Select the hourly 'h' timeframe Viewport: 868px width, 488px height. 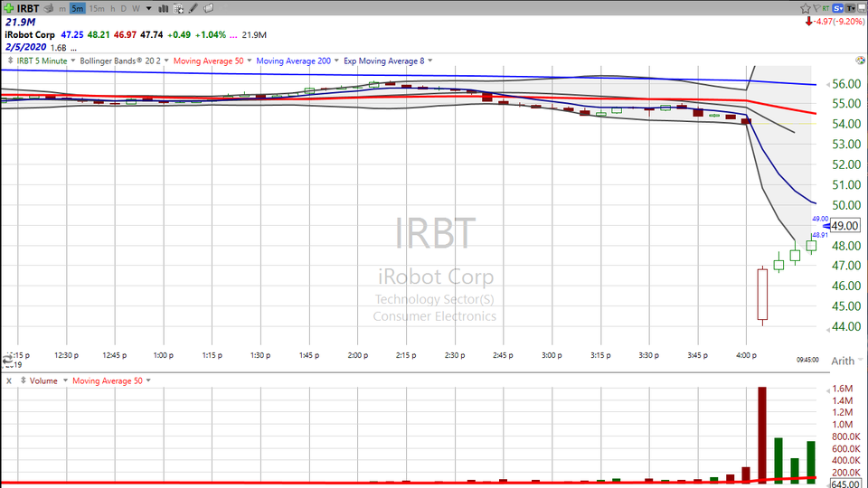[113, 8]
